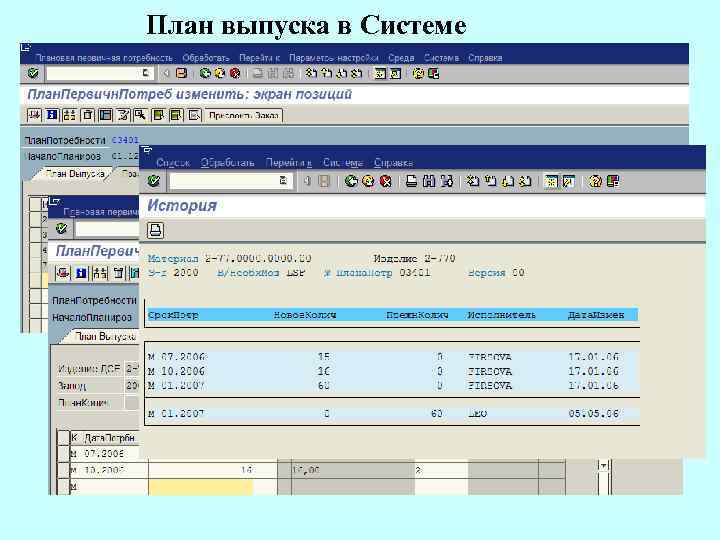This screenshot has height=540, width=720.
Task: Click the Find Next icon in История toolbar
Action: (446, 181)
